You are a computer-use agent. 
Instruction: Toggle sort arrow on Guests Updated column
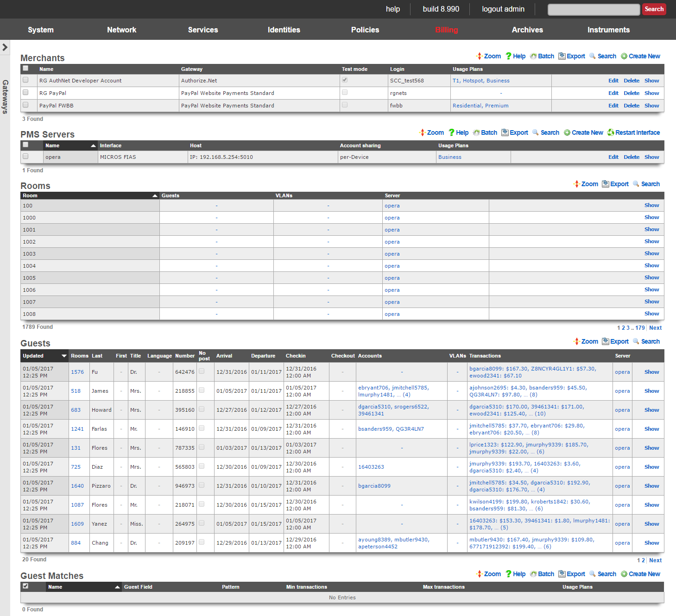pyautogui.click(x=64, y=356)
